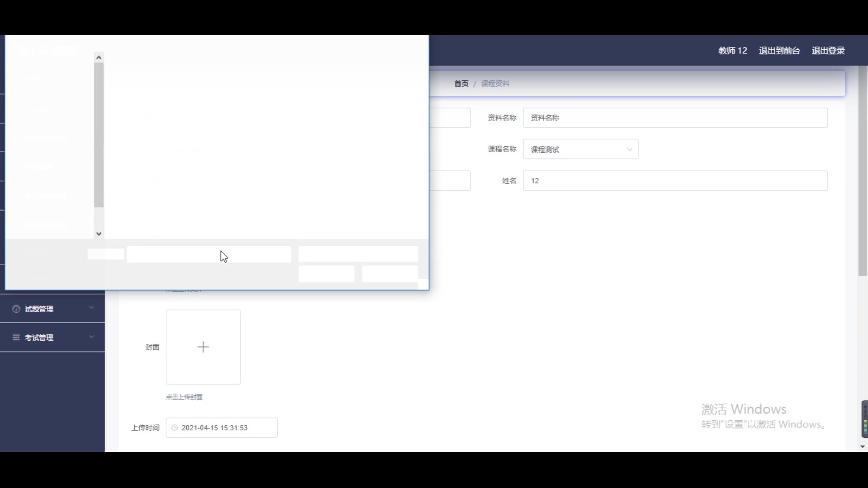This screenshot has width=868, height=488.
Task: Expand the 考试管理 chevron
Action: 91,337
